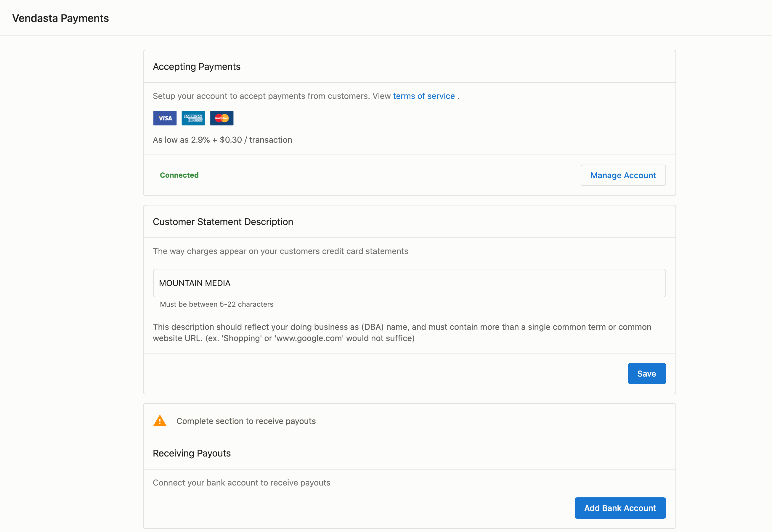Screen dimensions: 772x532
Task: Click the green Connected status label
Action: pyautogui.click(x=179, y=175)
